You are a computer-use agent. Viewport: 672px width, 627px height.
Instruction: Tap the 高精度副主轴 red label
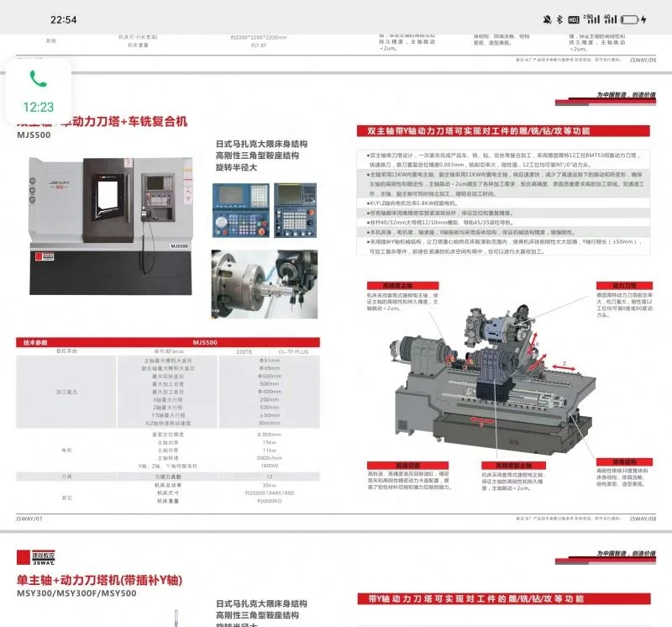point(513,466)
